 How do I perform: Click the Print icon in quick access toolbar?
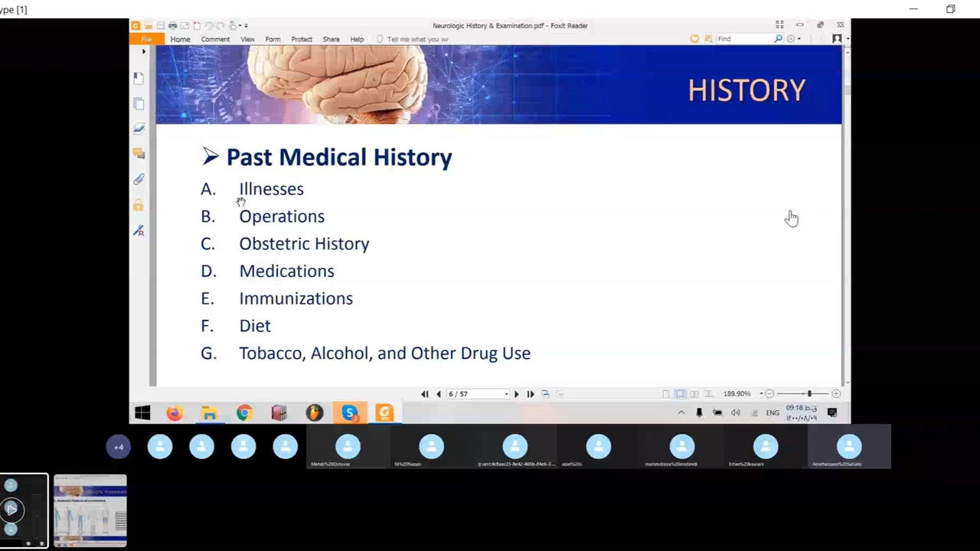point(172,26)
